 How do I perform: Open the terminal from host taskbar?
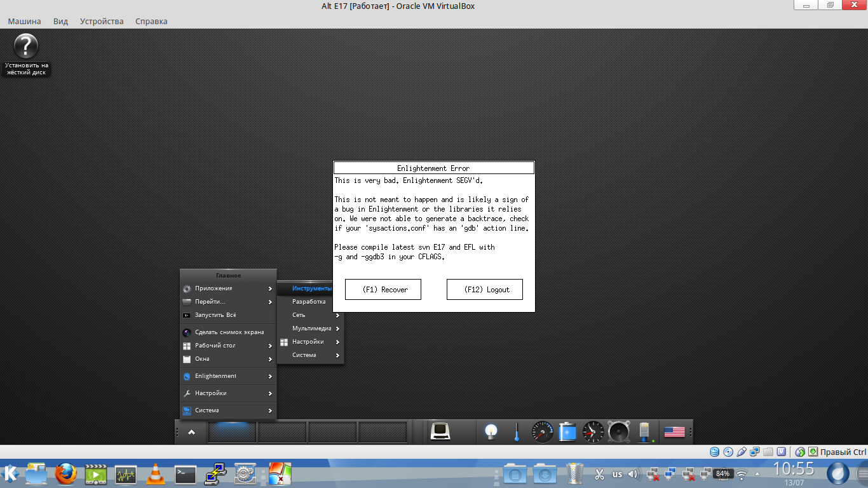[x=186, y=474]
